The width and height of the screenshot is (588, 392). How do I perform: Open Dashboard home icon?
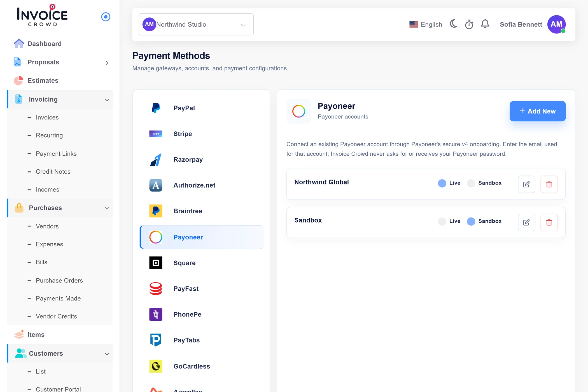tap(19, 43)
